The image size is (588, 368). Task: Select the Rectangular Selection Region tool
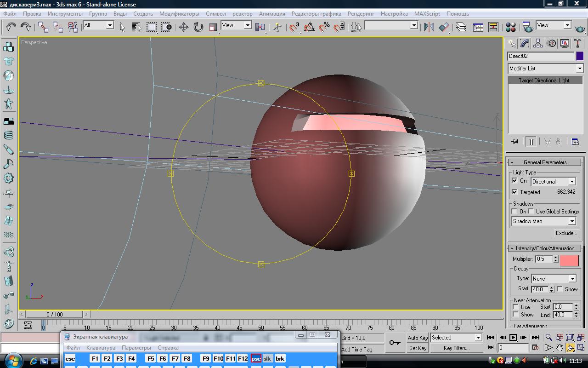[152, 27]
